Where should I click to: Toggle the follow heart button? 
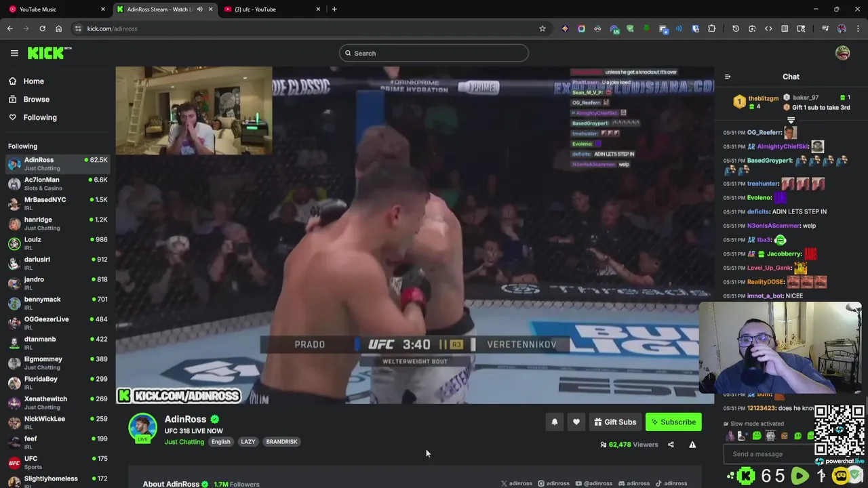coord(576,422)
